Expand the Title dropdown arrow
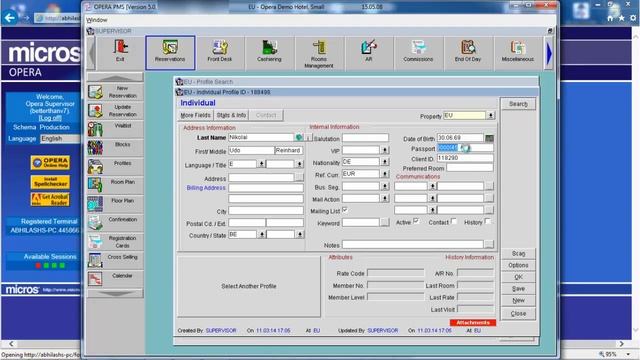The width and height of the screenshot is (640, 360). 300,164
